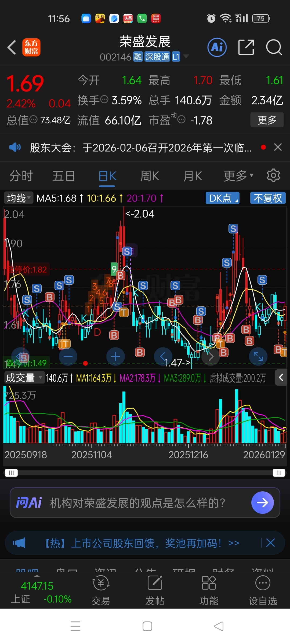Tap the promo megaphone icon
This screenshot has height=644, width=290.
coord(19,543)
